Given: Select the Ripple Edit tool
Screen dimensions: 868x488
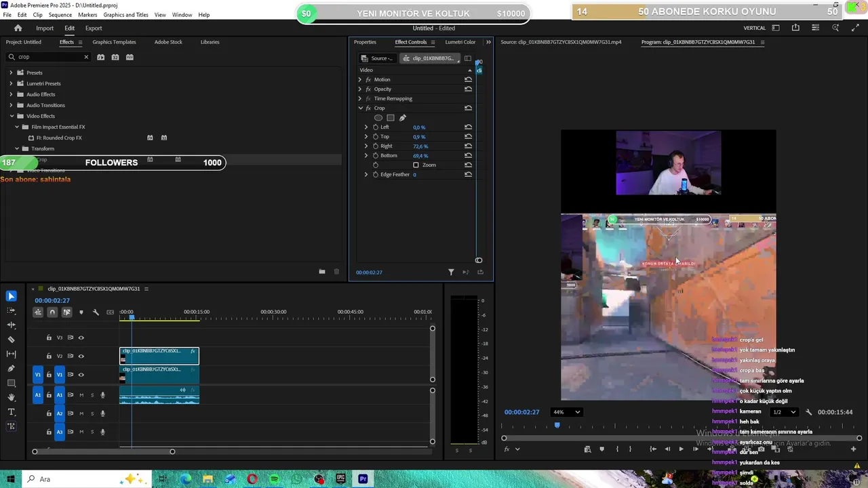Looking at the screenshot, I should 11,325.
